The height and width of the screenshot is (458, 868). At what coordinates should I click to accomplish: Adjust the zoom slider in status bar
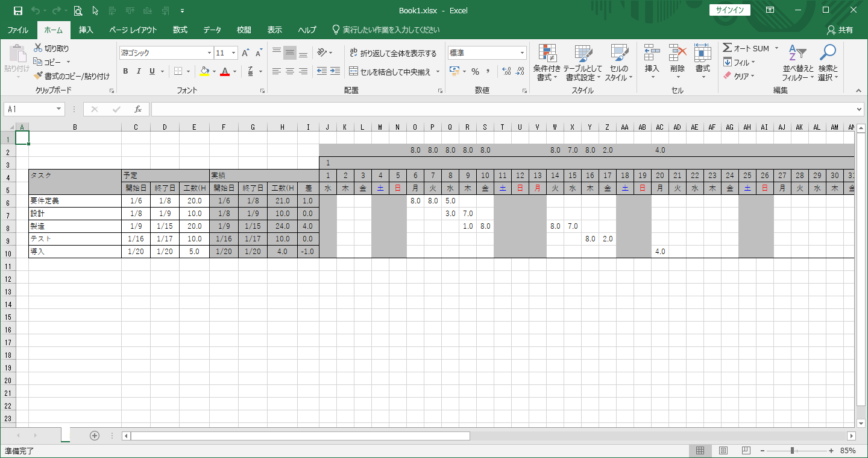coord(792,451)
